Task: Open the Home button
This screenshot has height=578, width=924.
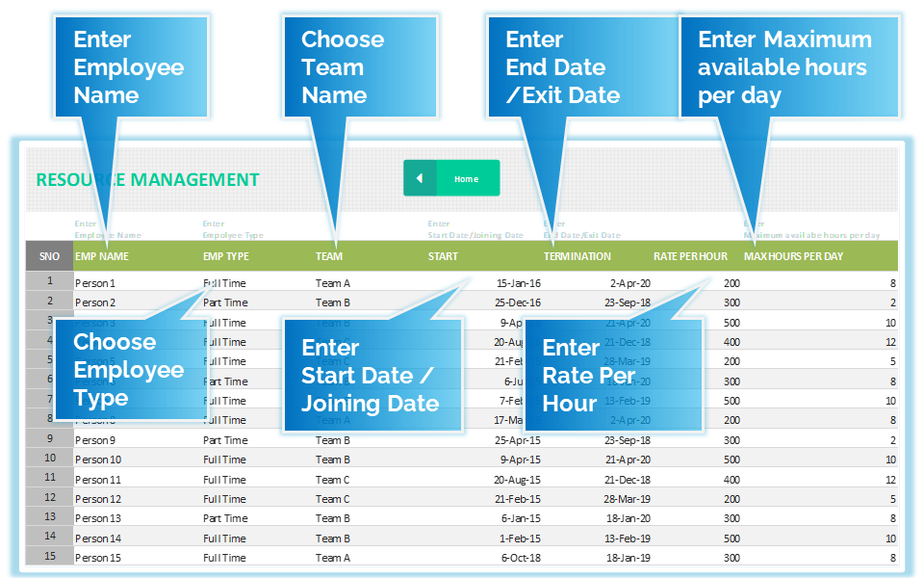Action: click(x=451, y=178)
